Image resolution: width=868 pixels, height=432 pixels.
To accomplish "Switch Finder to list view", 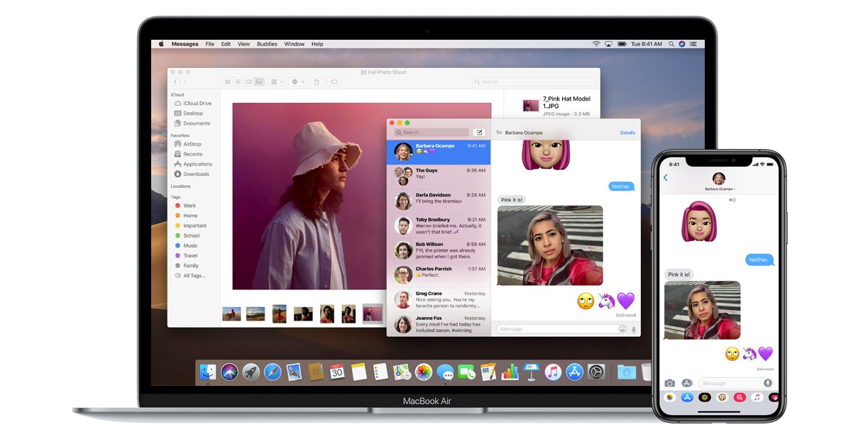I will click(x=238, y=82).
